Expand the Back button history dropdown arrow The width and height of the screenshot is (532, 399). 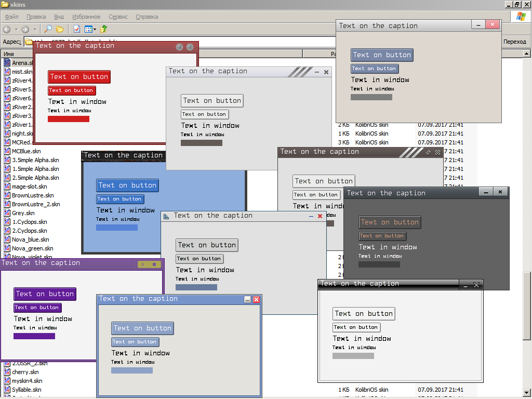16,29
